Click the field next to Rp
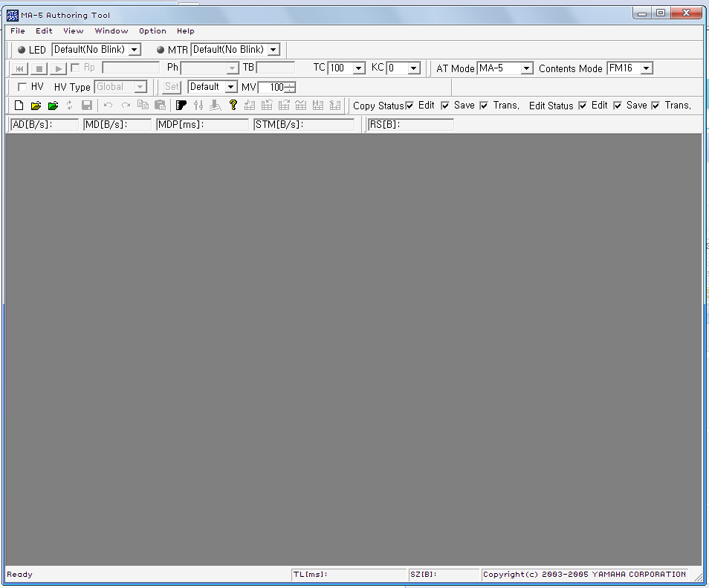 click(x=131, y=68)
